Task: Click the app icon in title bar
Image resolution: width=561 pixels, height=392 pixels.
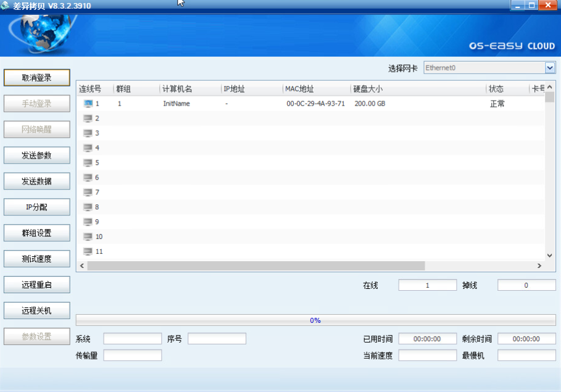Action: coord(6,6)
